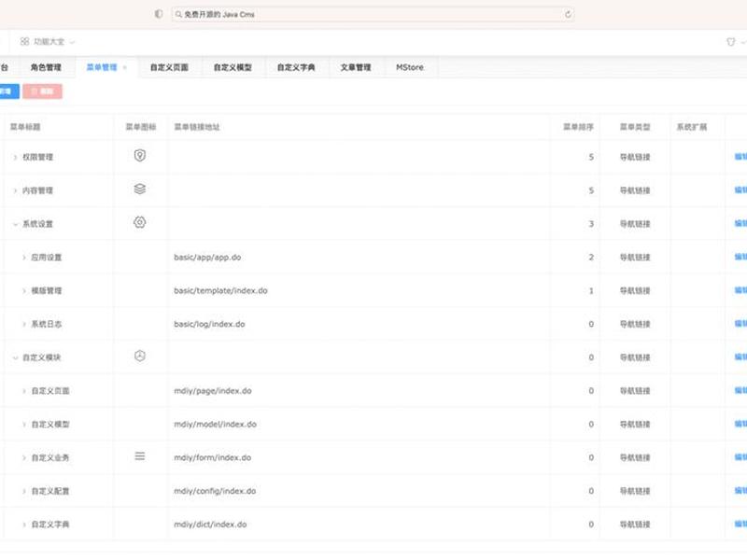Click sort value 1 in 模版管理 row

(x=591, y=290)
